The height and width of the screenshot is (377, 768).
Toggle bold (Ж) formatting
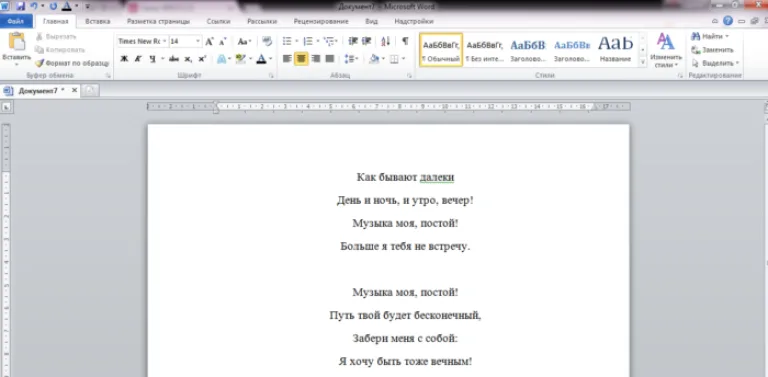click(124, 59)
